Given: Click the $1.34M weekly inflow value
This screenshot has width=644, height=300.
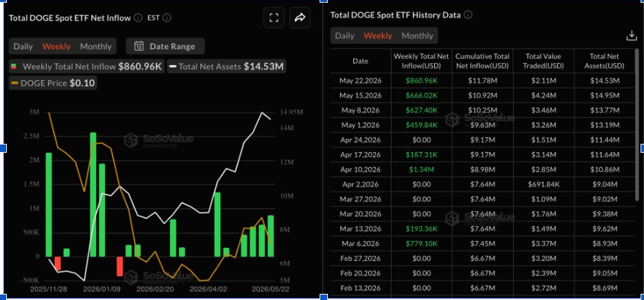Looking at the screenshot, I should [x=421, y=169].
